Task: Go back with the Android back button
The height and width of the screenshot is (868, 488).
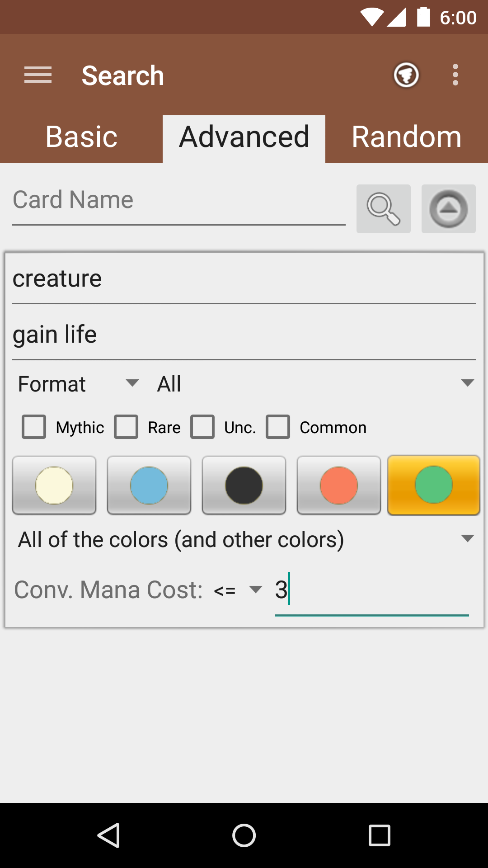Action: pyautogui.click(x=108, y=835)
